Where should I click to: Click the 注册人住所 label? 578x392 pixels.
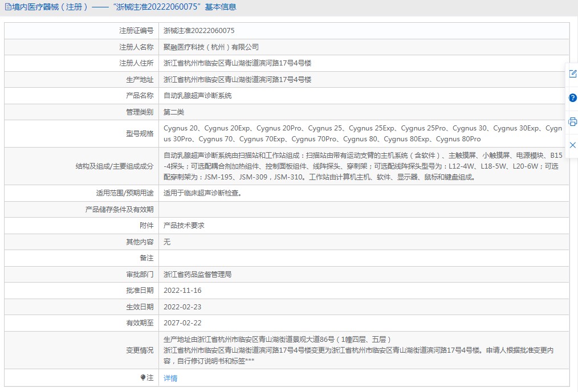point(136,63)
